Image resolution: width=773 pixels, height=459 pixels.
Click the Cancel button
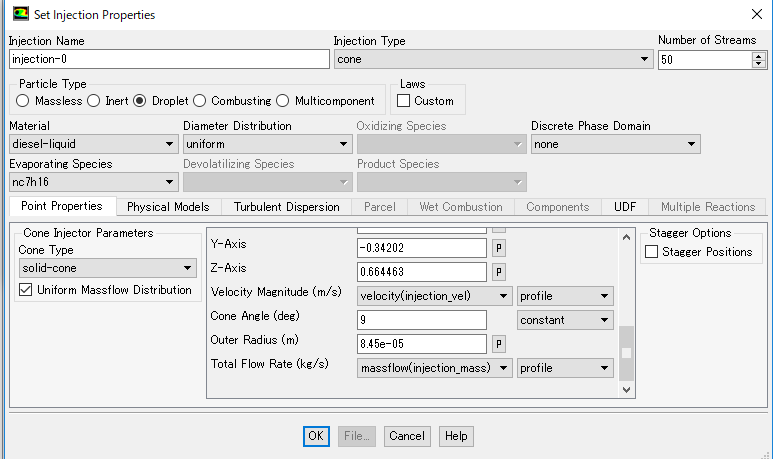pos(407,436)
